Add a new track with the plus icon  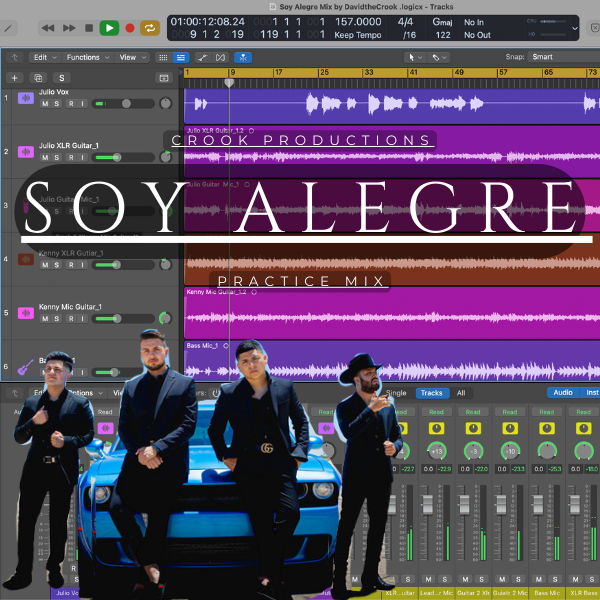tap(15, 78)
